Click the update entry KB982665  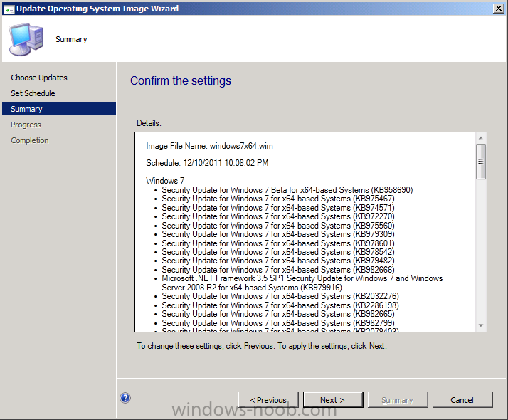click(278, 314)
